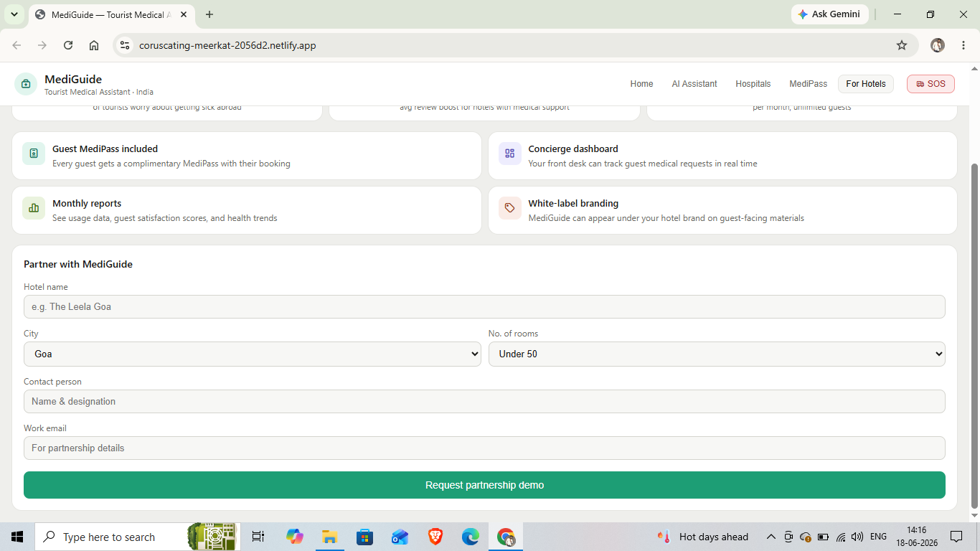Open Task View on the taskbar
This screenshot has height=551, width=980.
[258, 537]
